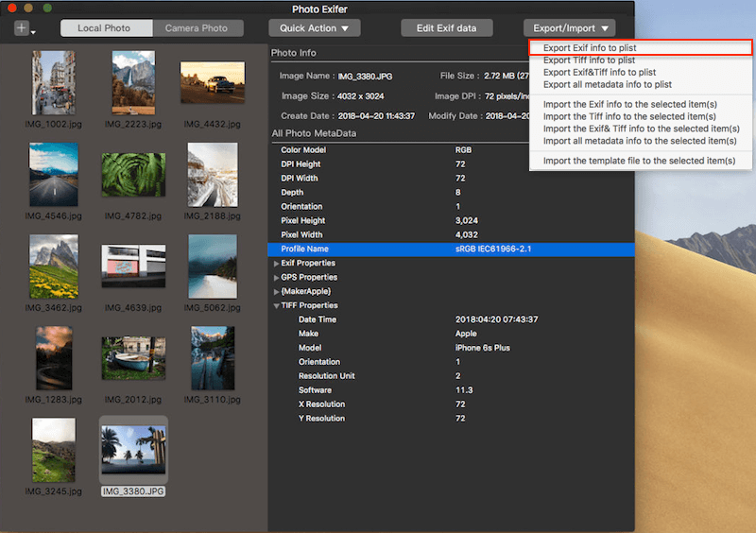Select the IMG_2188.jpg thumbnail
756x533 pixels.
[213, 174]
